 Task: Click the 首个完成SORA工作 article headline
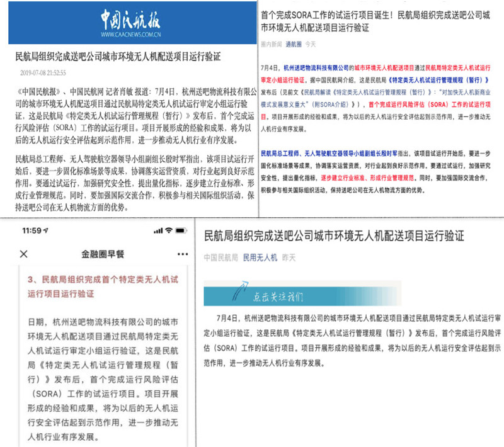tap(378, 20)
